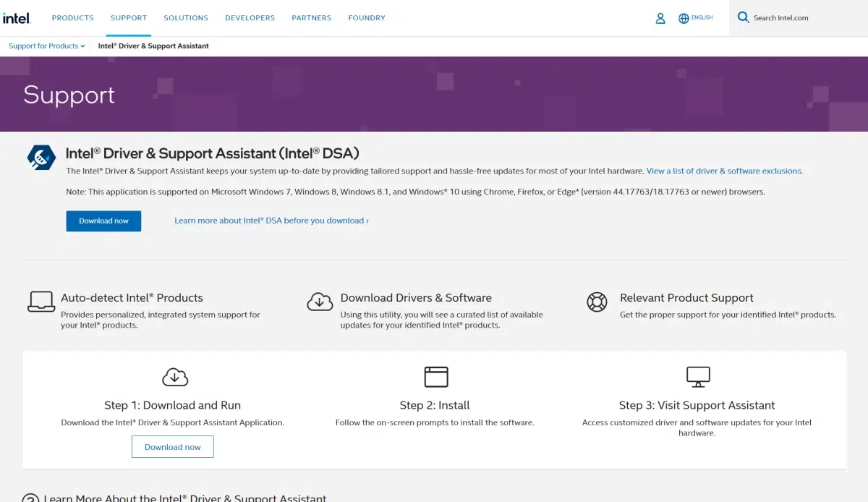Screen dimensions: 868x502
Task: Click the laptop Auto-detect icon
Action: click(x=41, y=301)
